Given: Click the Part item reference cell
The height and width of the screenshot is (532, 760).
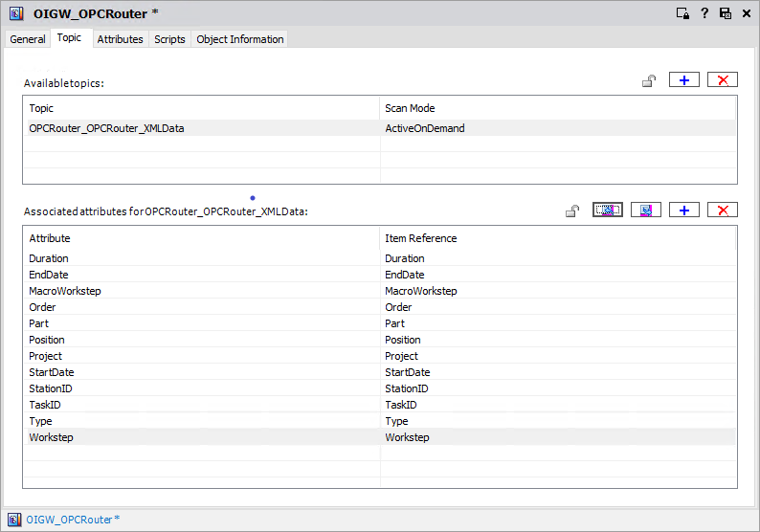Looking at the screenshot, I should point(558,323).
